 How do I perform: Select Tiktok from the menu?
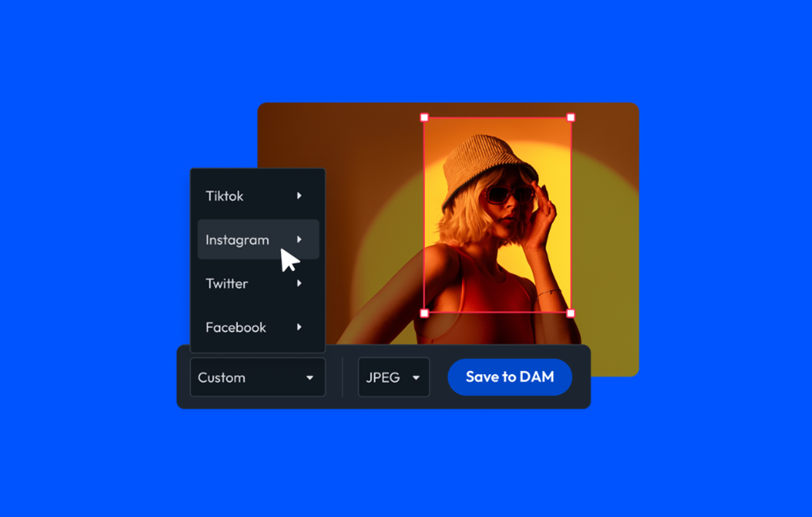point(224,196)
